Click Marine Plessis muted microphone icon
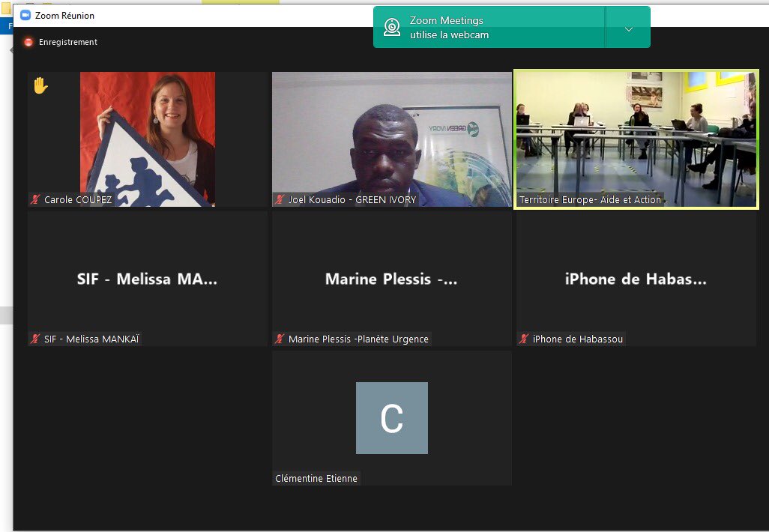769x532 pixels. 280,339
